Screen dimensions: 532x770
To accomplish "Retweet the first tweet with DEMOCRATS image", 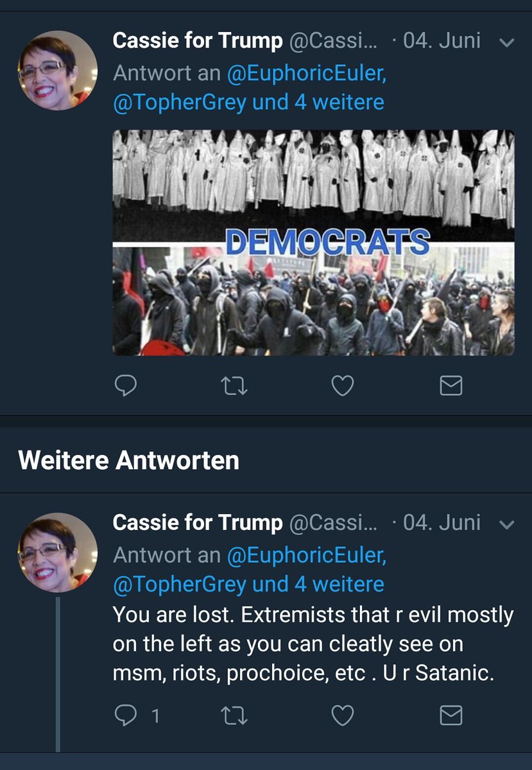I will click(234, 386).
